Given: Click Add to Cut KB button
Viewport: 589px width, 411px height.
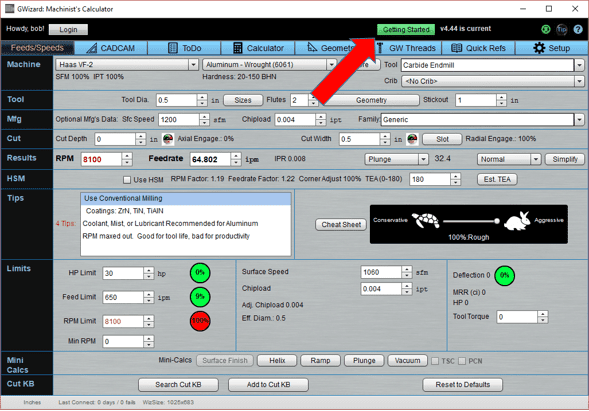Looking at the screenshot, I should [x=268, y=384].
